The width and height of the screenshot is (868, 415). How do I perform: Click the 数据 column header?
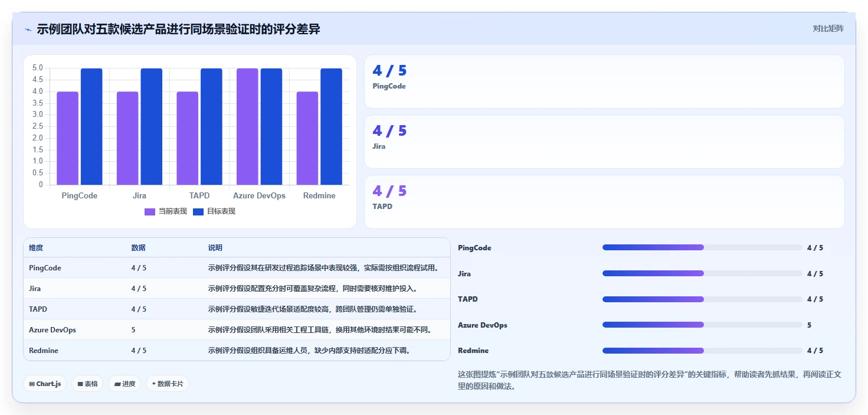(x=139, y=248)
